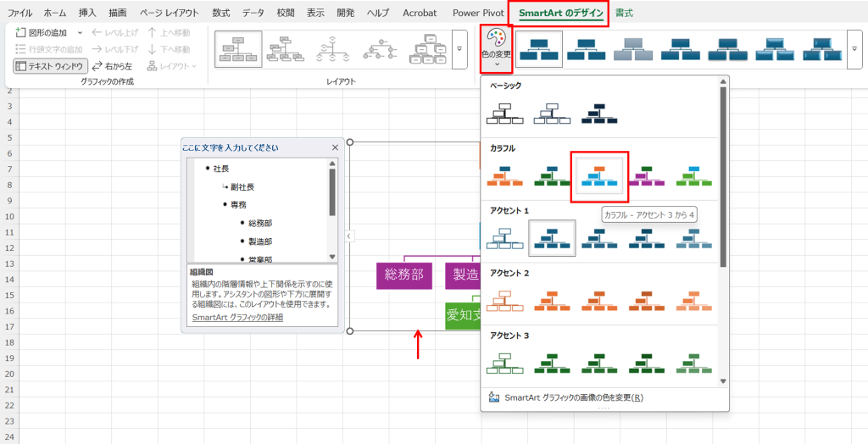Select the 総務部 purple box in diagram

(x=404, y=275)
